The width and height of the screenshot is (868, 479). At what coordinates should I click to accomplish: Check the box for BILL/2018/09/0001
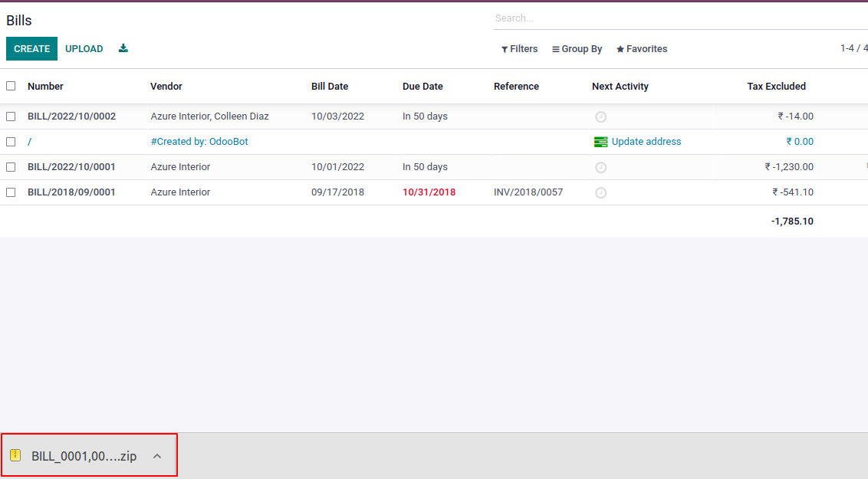11,192
